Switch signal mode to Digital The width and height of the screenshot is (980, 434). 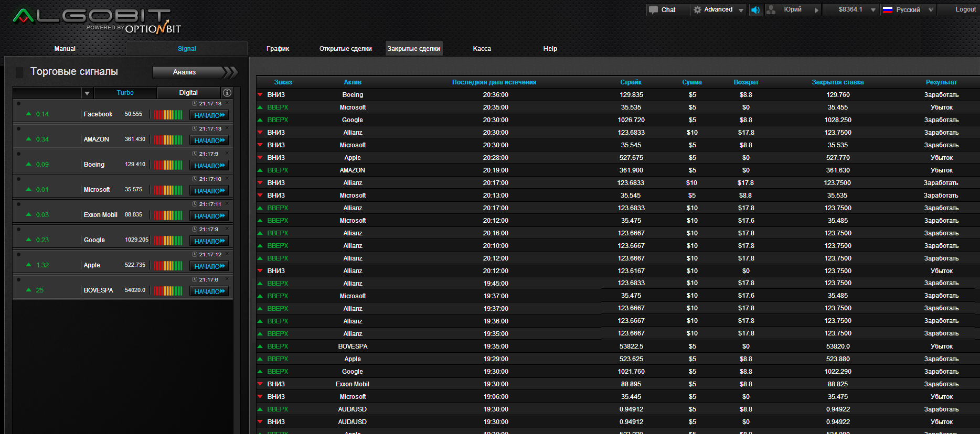point(188,93)
